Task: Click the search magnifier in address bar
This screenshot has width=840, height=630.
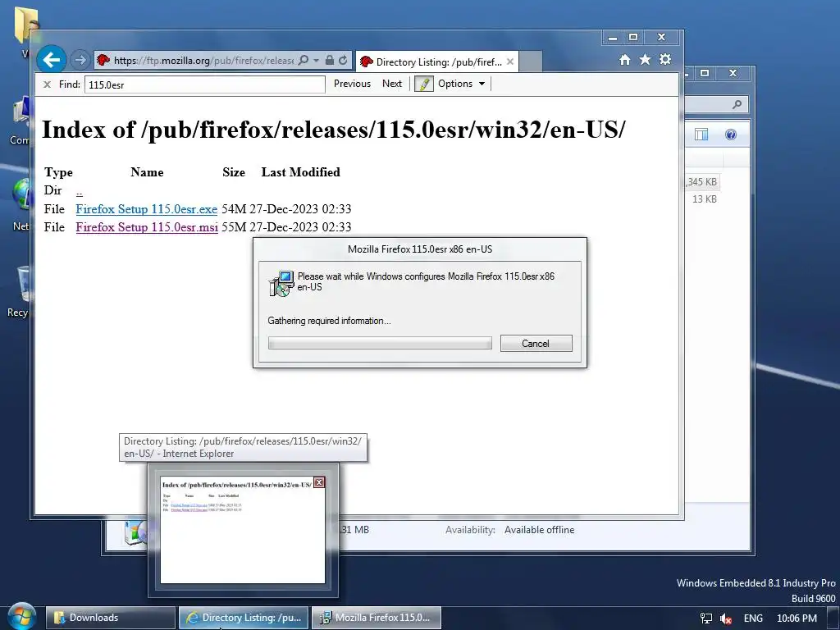Action: click(304, 60)
